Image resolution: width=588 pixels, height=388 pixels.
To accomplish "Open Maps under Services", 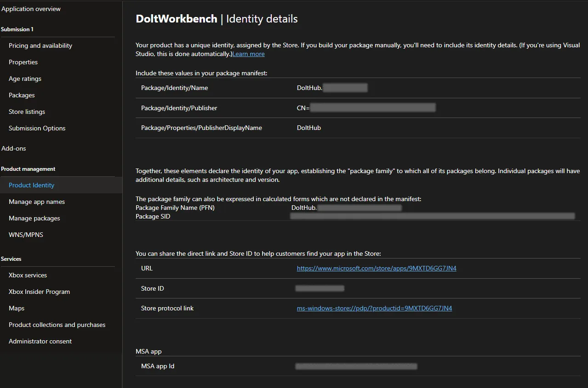I will point(17,308).
